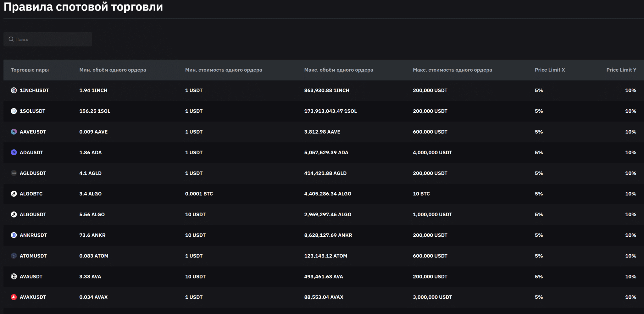Open the AVAXUSDT trading pair
644x314 pixels.
point(33,297)
